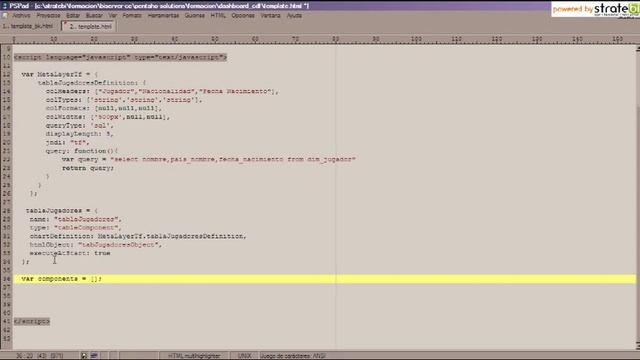The height and width of the screenshot is (360, 640).
Task: Click the 'queryType' line
Action: click(x=80, y=125)
